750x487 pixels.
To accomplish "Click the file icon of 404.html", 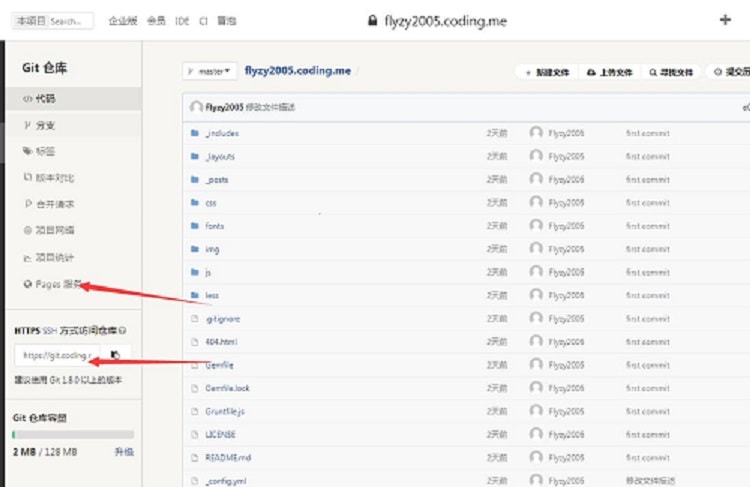I will pos(195,342).
